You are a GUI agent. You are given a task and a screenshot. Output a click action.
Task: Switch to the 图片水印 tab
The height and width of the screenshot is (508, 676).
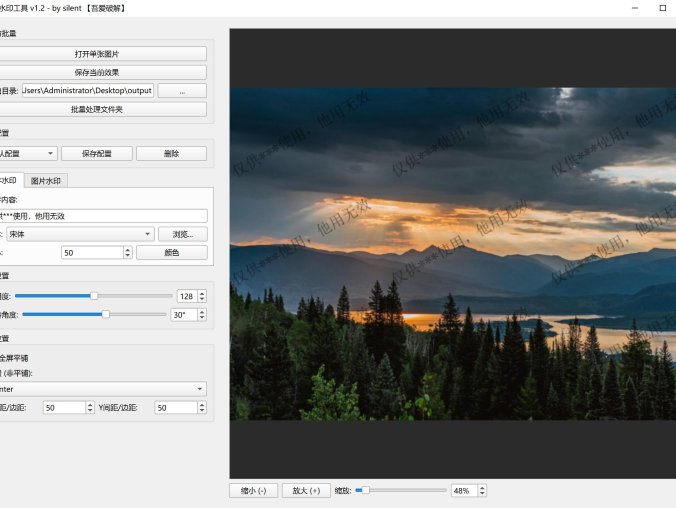(x=46, y=181)
